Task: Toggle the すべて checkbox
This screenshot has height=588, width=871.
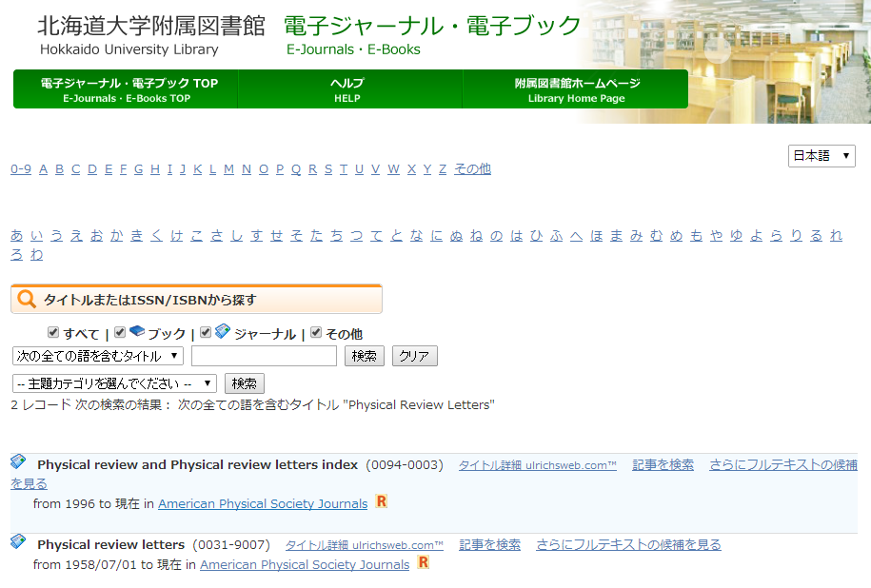Action: [53, 332]
